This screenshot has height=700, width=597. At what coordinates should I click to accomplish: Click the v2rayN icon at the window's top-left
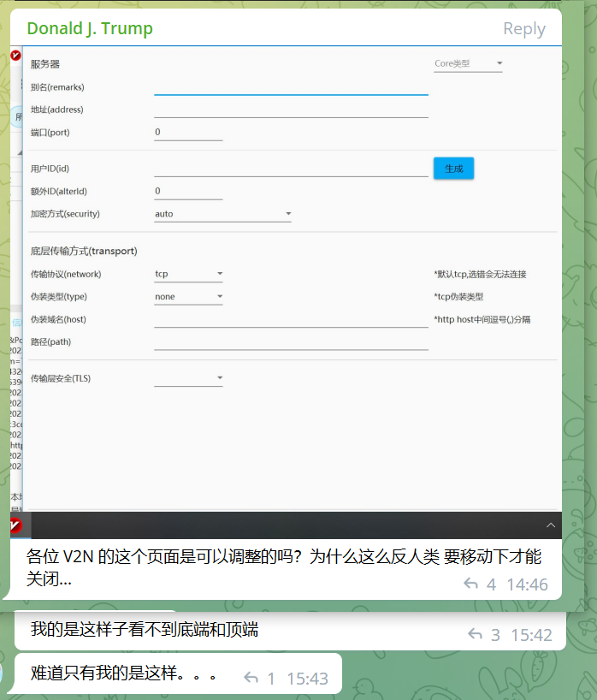[x=15, y=56]
